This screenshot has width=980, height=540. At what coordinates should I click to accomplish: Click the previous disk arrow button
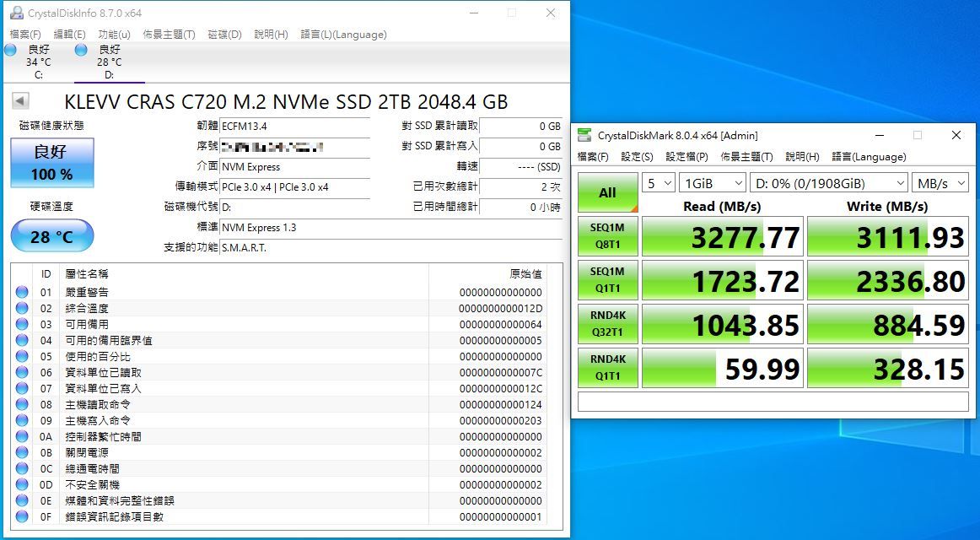pyautogui.click(x=20, y=100)
